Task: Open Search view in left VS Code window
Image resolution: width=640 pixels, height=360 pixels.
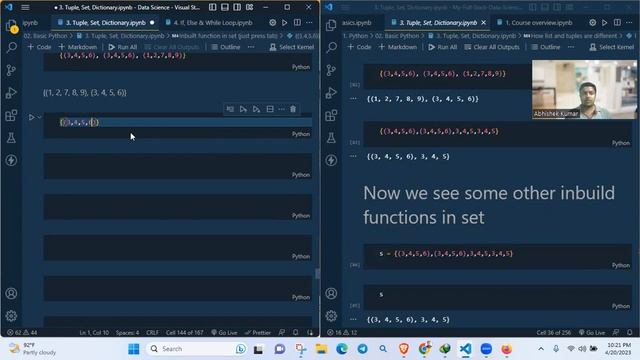Action: pyautogui.click(x=11, y=47)
